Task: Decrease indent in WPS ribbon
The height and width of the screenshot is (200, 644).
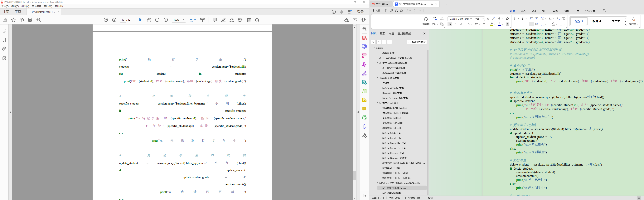Action: (531, 19)
